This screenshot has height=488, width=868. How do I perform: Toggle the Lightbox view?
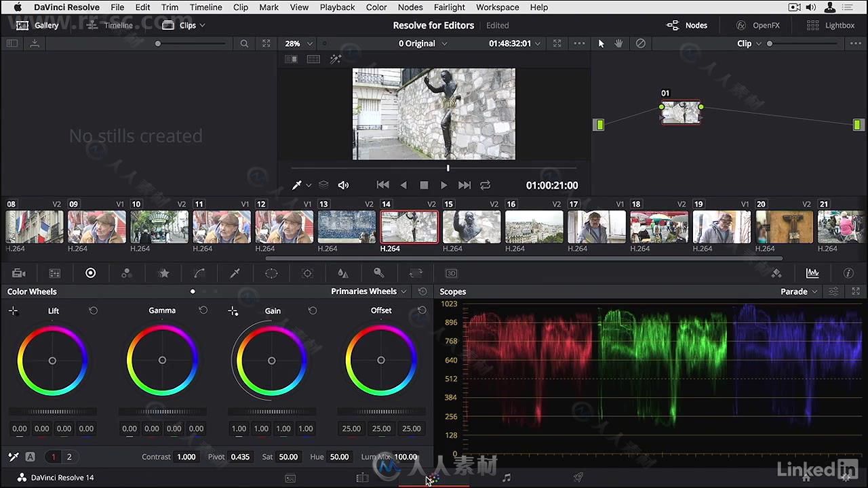(x=831, y=25)
